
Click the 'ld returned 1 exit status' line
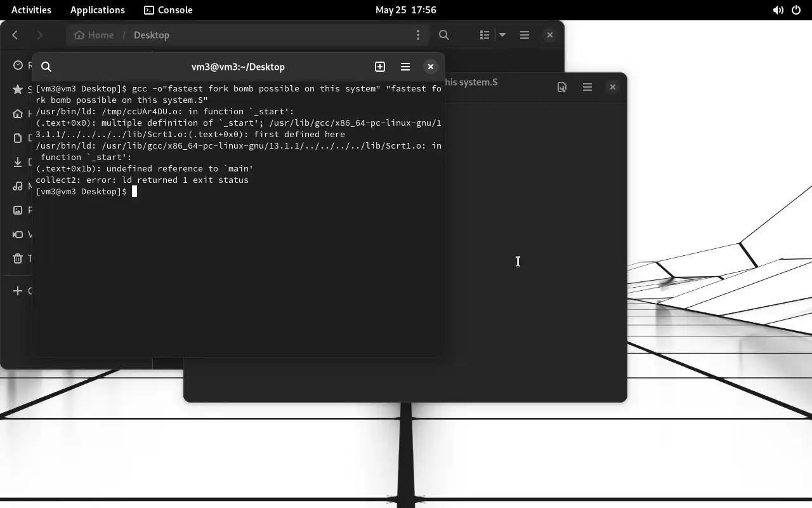142,180
